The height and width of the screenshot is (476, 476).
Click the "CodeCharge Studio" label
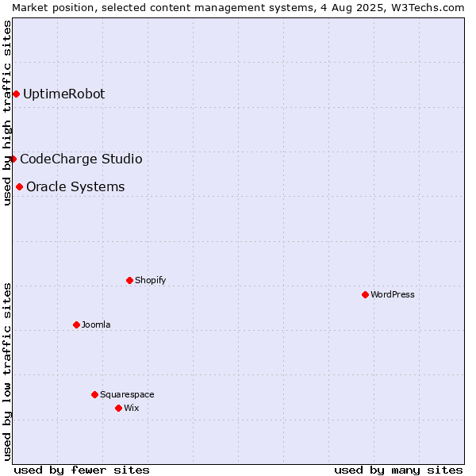[81, 159]
